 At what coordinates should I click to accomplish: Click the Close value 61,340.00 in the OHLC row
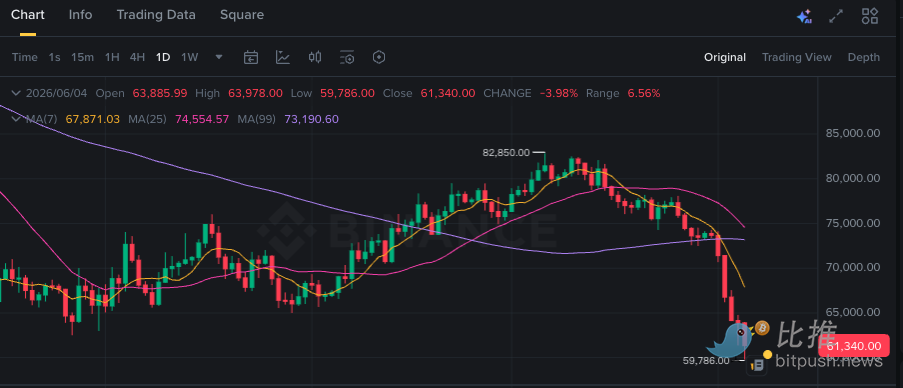[x=448, y=93]
